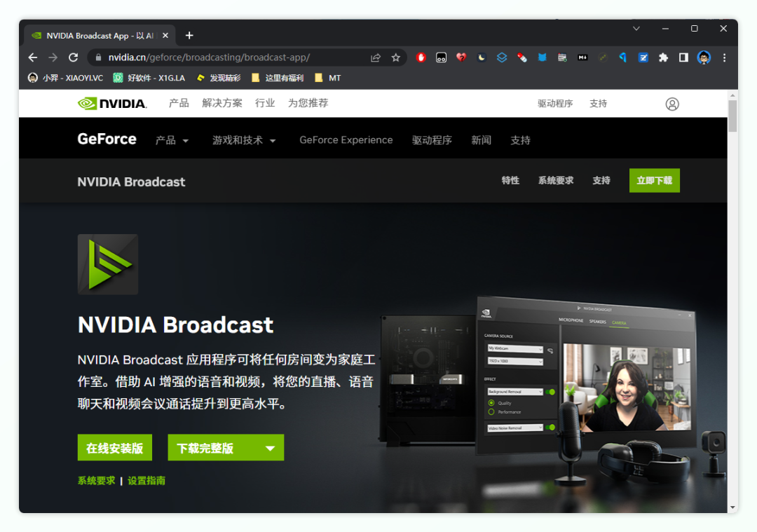Viewport: 757px width, 532px height.
Task: Bookmark this page with the star icon
Action: pyautogui.click(x=396, y=58)
